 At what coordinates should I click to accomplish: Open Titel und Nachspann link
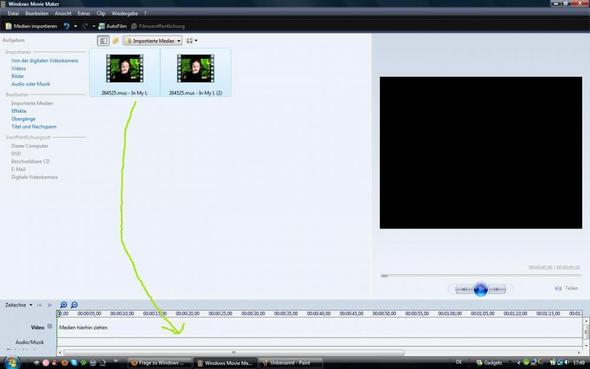tap(34, 127)
